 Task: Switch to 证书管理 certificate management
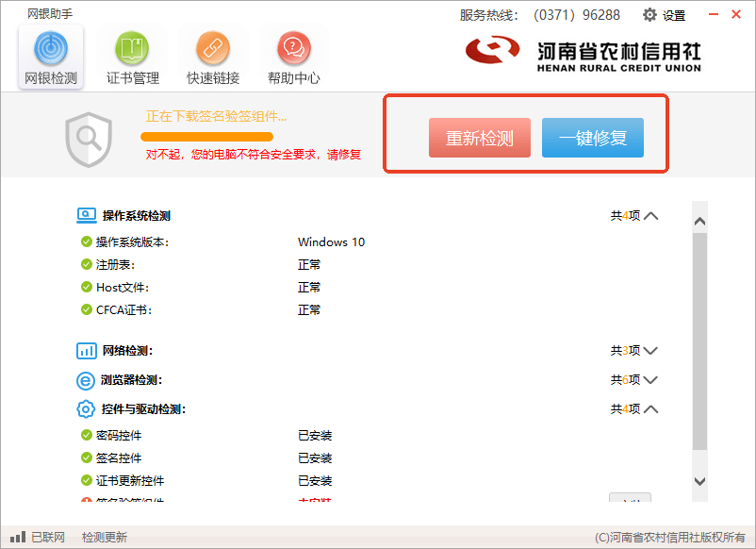point(132,57)
